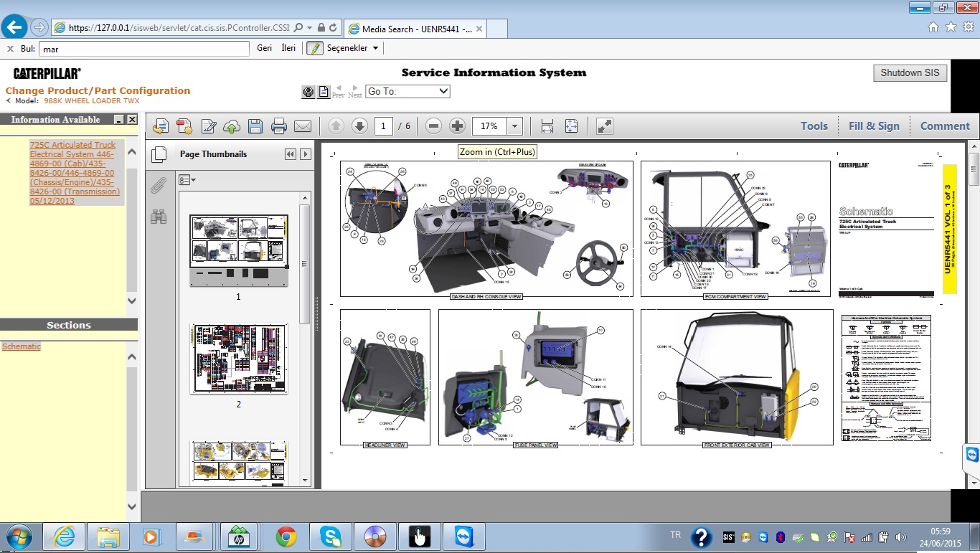Open the binoculars search panel
The height and width of the screenshot is (553, 980).
pyautogui.click(x=159, y=216)
